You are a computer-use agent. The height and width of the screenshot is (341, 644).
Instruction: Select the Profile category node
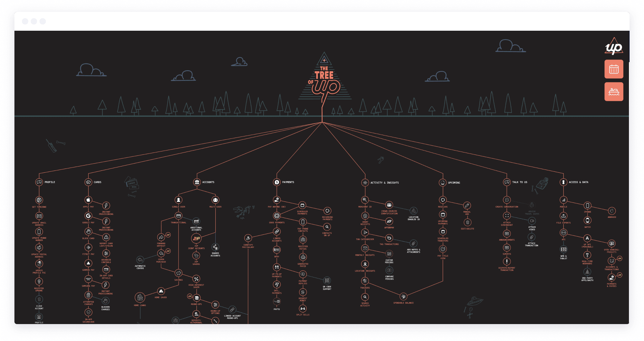point(39,182)
